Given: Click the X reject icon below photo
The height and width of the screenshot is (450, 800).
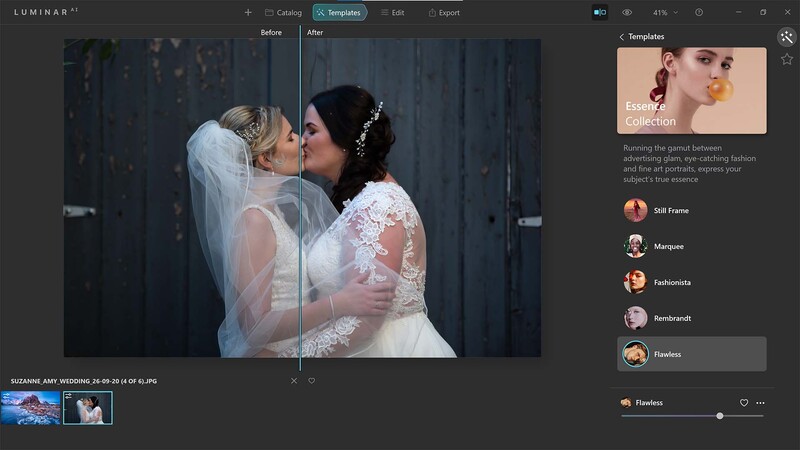Looking at the screenshot, I should [x=294, y=381].
